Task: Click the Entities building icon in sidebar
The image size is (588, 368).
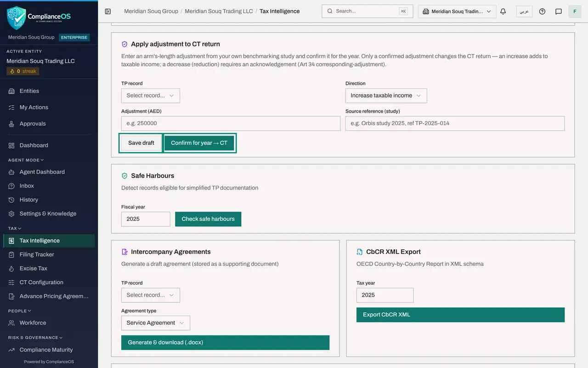Action: [11, 91]
